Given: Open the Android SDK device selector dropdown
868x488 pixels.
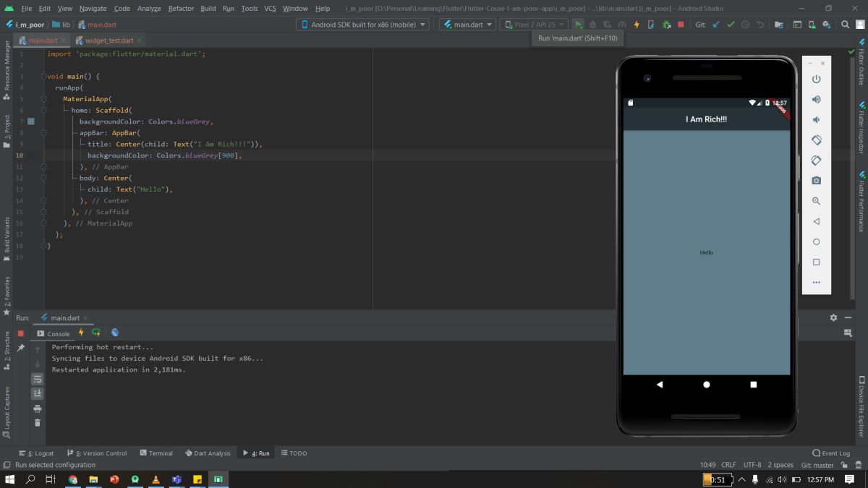Looking at the screenshot, I should point(362,25).
